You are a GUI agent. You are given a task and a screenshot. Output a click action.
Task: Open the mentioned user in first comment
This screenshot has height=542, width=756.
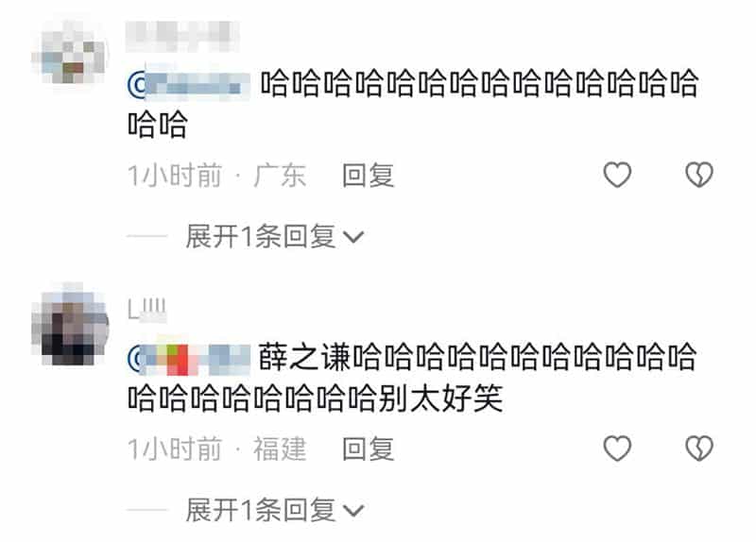(189, 85)
